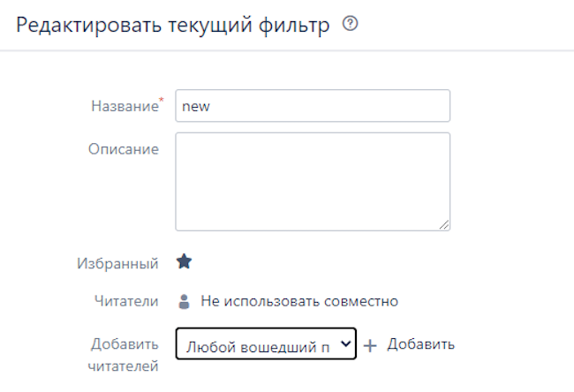Click the blank bottom area of the description box

(x=313, y=216)
